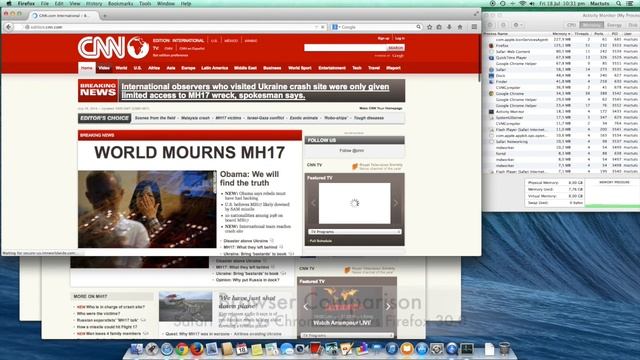Image resolution: width=640 pixels, height=360 pixels.
Task: Stop page loading with the X in the address bar
Action: point(322,27)
